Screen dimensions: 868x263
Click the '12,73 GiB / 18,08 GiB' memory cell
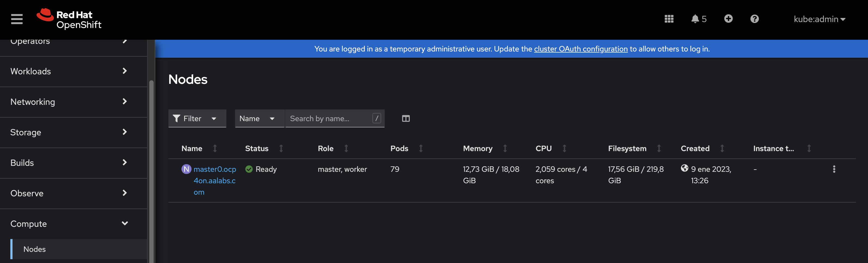point(491,175)
